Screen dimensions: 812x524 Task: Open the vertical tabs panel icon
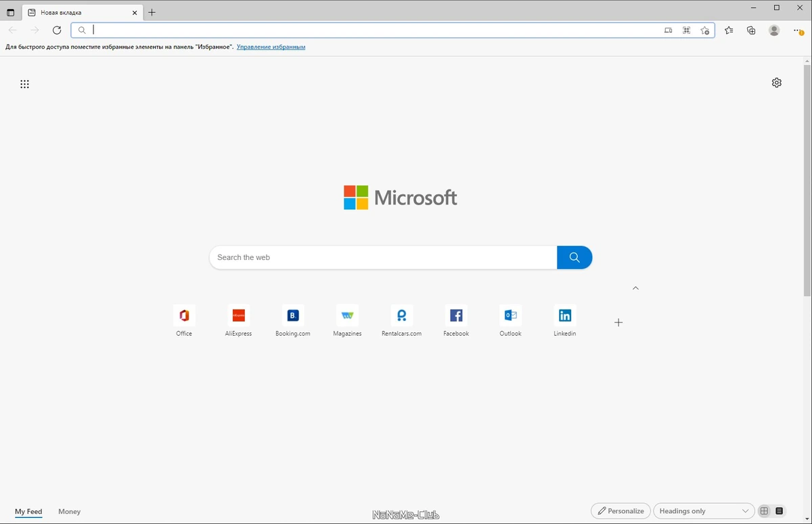click(10, 13)
